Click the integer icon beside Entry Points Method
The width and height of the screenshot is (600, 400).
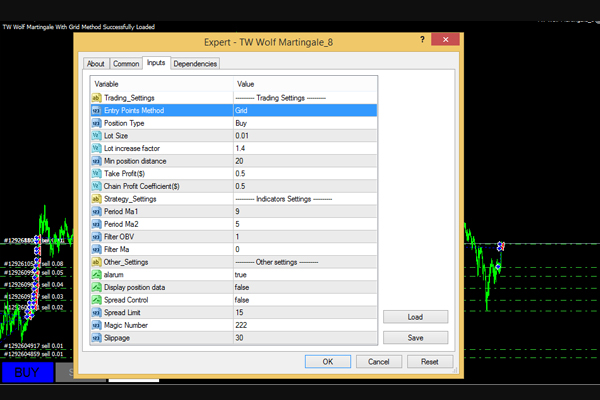[x=96, y=111]
